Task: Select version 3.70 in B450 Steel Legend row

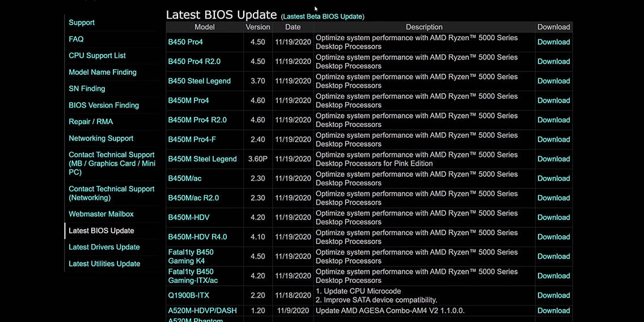Action: point(258,81)
